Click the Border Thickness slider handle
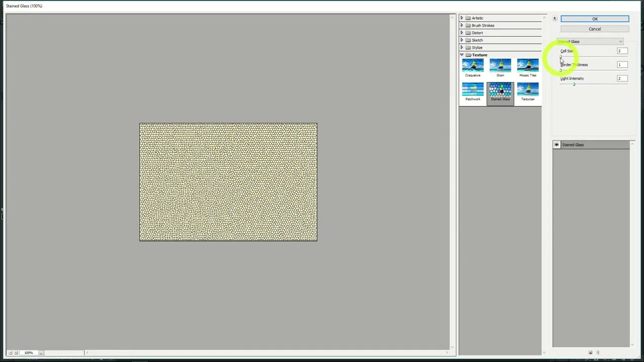This screenshot has height=362, width=644. (561, 70)
